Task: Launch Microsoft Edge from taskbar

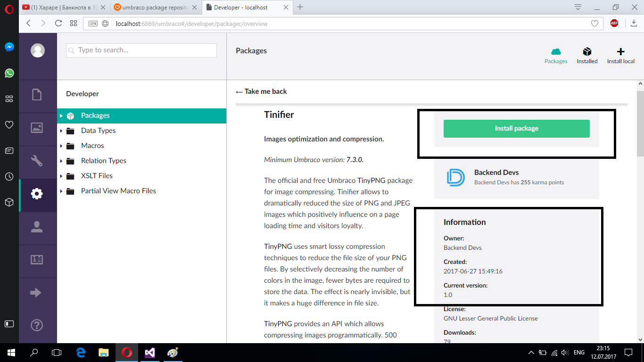Action: pos(81,352)
